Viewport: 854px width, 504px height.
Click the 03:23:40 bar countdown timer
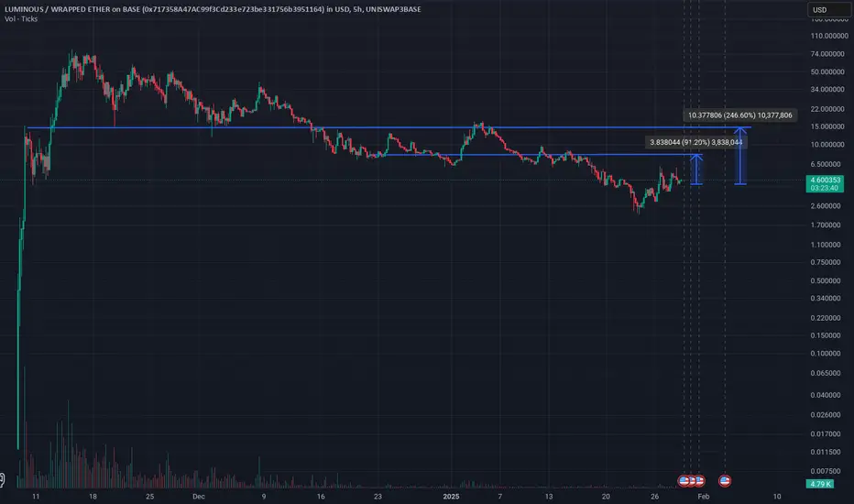[825, 188]
